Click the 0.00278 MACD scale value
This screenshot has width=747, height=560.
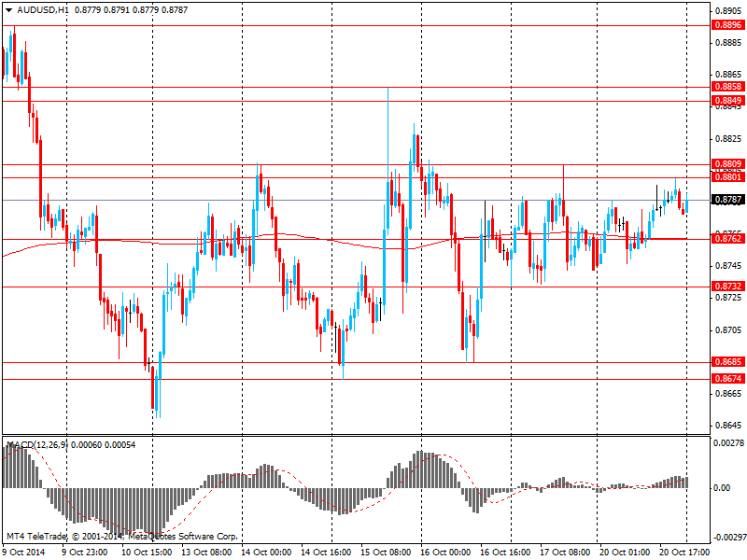click(730, 443)
